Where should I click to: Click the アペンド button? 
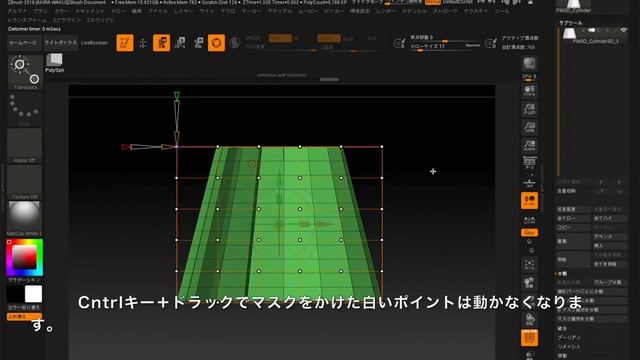610,236
